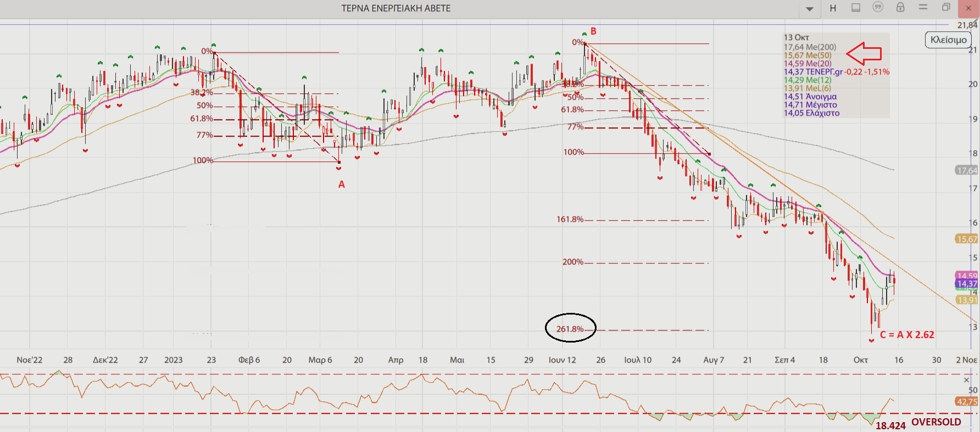The image size is (980, 432).
Task: Select the 14,29 Me(12) legend entry
Action: 808,80
